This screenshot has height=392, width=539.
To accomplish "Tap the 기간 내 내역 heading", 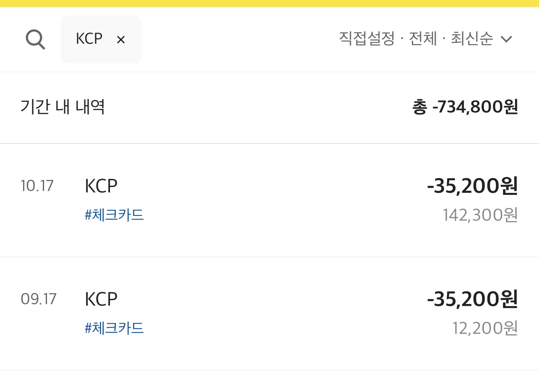I will 63,107.
